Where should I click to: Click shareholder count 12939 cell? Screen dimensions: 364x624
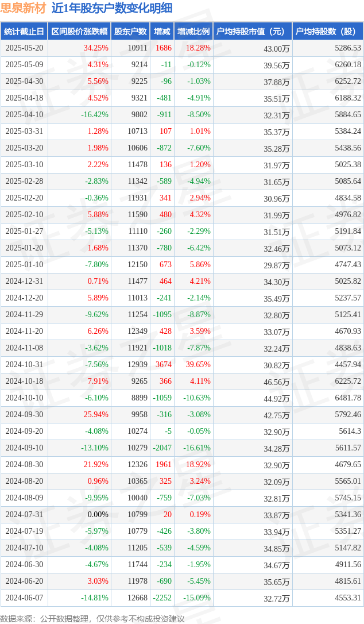click(x=138, y=364)
